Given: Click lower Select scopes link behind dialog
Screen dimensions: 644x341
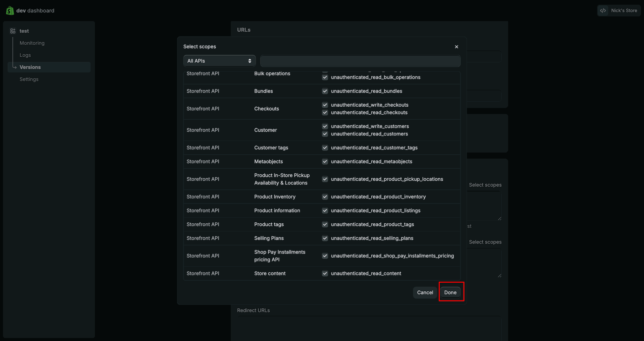Looking at the screenshot, I should 485,242.
